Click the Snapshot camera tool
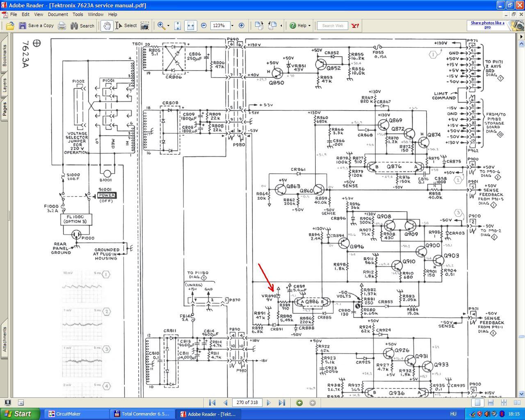525x420 pixels. pyautogui.click(x=145, y=26)
